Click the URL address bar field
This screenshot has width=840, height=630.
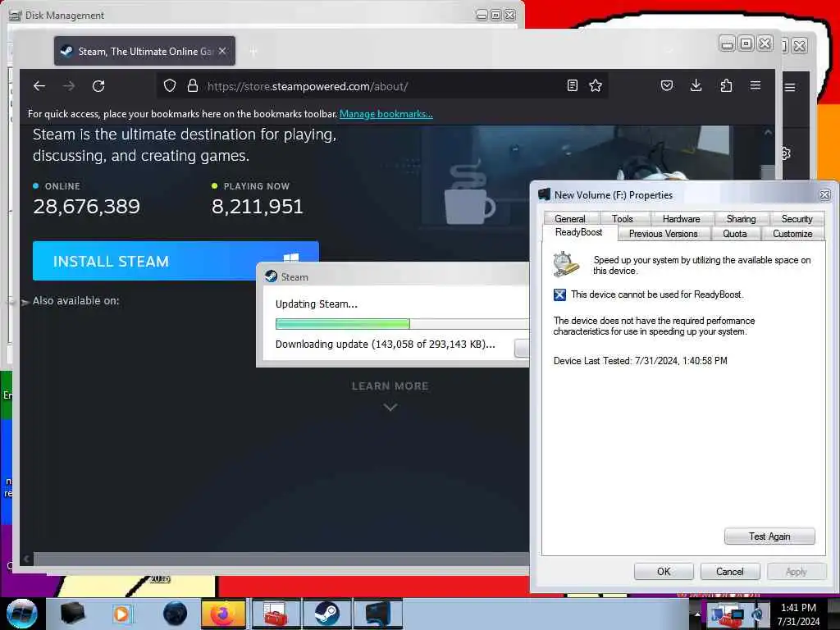tap(381, 85)
